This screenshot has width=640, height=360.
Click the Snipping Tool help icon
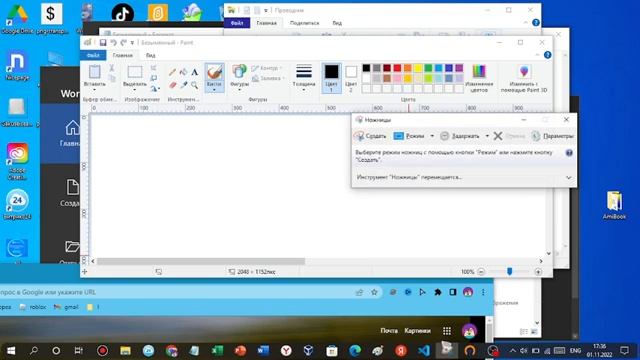[x=569, y=153]
